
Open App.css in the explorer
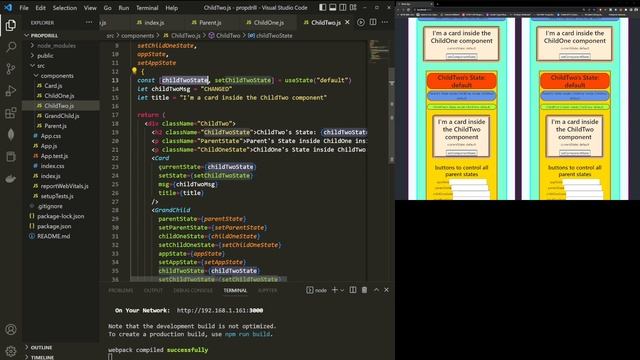[51, 136]
